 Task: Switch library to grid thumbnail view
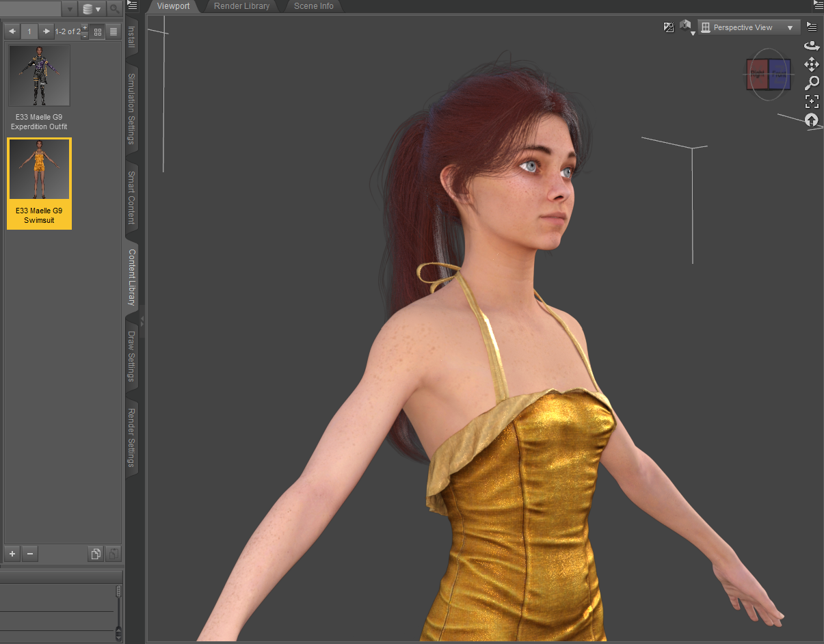pyautogui.click(x=98, y=31)
